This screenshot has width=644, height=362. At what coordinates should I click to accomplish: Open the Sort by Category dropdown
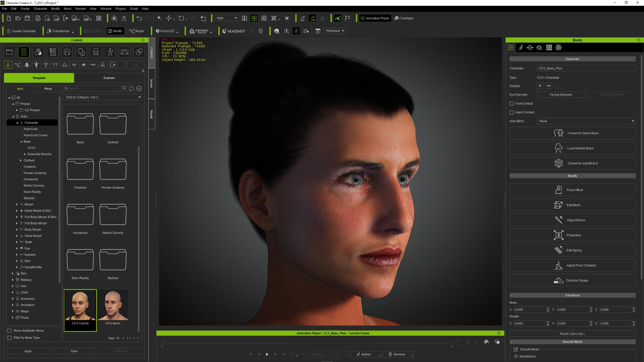[102, 97]
